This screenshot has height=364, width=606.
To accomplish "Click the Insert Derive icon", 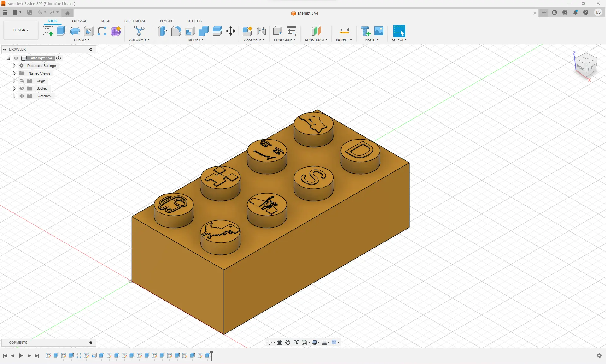I will point(365,31).
